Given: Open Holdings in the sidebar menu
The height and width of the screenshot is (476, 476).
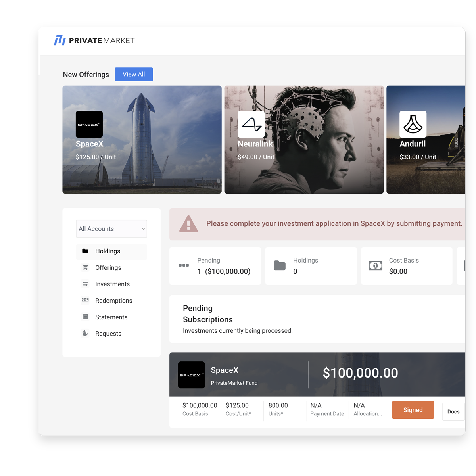Looking at the screenshot, I should coord(111,251).
